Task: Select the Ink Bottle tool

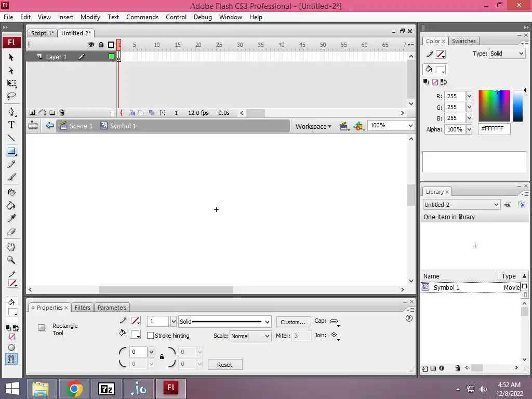Action: click(11, 192)
